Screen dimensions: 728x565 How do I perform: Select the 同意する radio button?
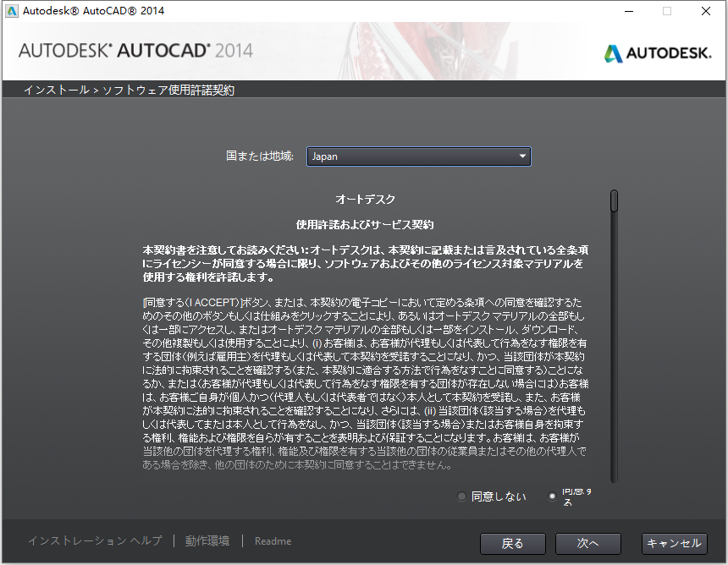click(x=552, y=496)
